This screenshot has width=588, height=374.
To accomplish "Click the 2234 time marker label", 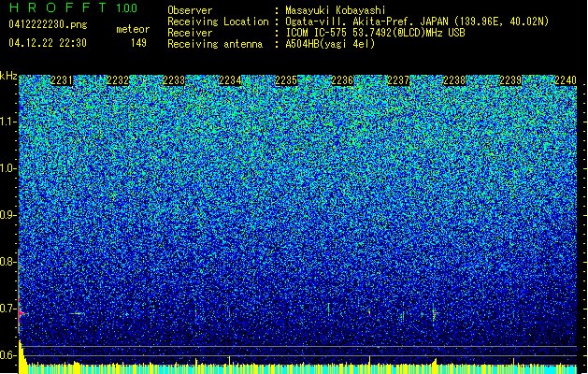I will (x=230, y=80).
